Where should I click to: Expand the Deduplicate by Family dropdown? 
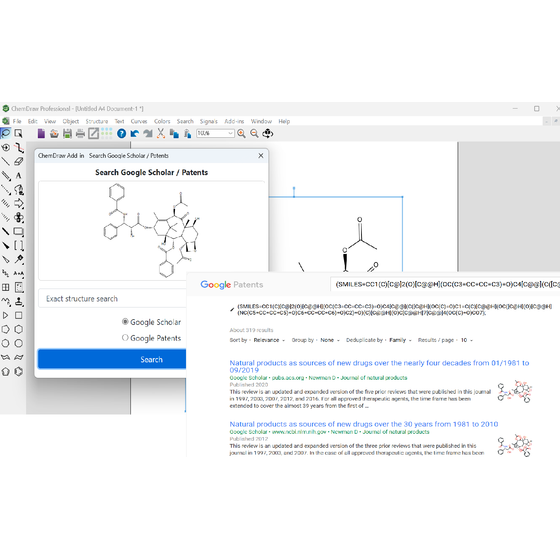[x=400, y=340]
